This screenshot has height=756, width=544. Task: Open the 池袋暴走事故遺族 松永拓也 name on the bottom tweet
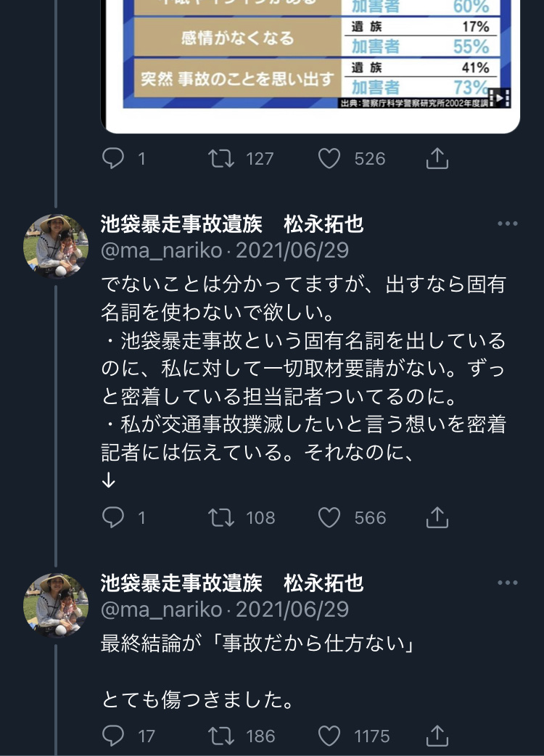tap(232, 583)
